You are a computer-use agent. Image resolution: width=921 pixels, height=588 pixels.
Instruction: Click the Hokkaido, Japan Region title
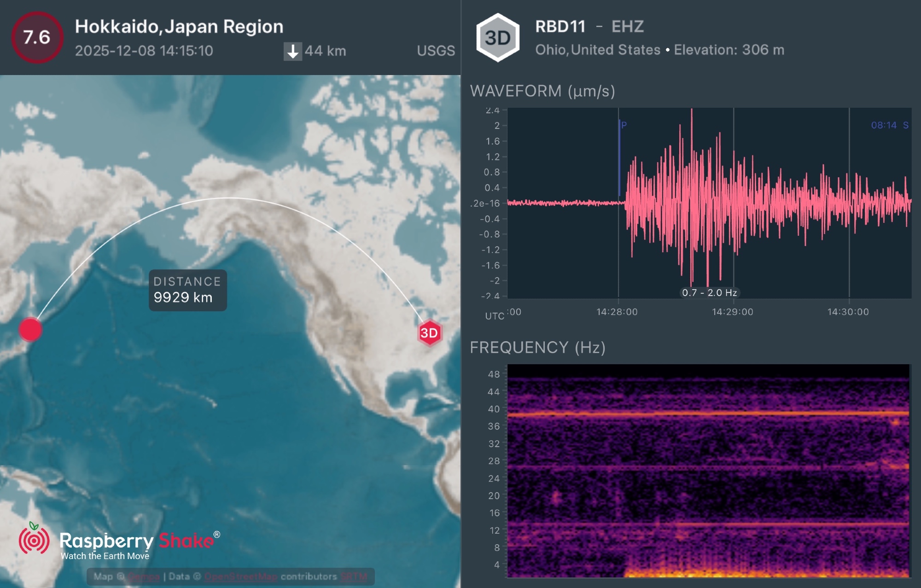[x=179, y=27]
